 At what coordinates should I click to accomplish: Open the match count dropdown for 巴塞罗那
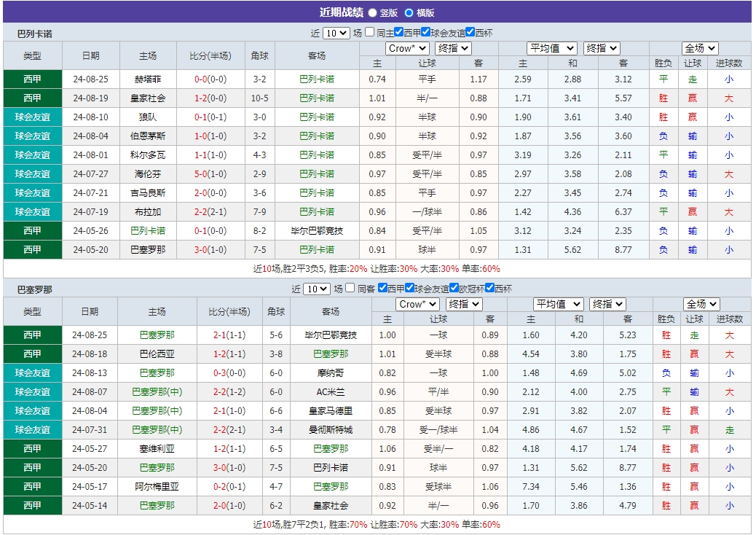click(x=317, y=289)
